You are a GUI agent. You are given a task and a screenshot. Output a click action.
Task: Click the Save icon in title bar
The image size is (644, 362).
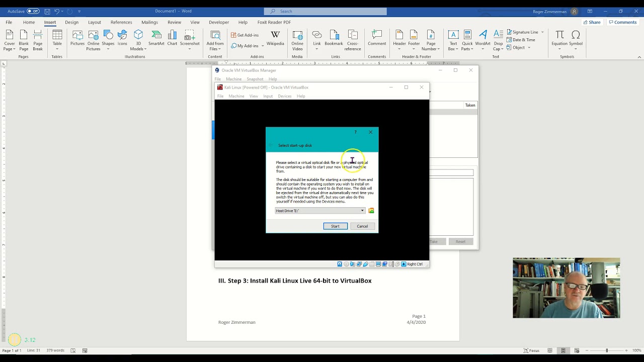pyautogui.click(x=47, y=11)
